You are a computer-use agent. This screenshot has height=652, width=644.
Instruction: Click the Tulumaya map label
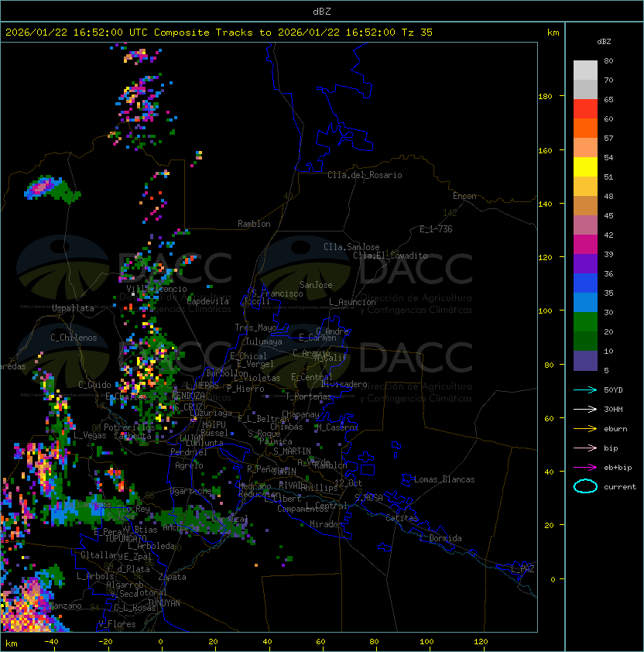click(x=264, y=341)
